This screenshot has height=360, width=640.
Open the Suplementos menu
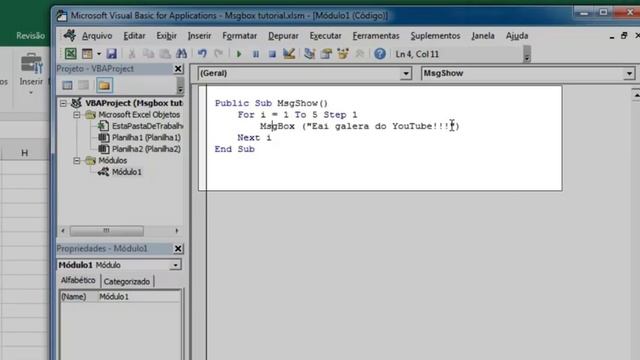[x=435, y=36]
